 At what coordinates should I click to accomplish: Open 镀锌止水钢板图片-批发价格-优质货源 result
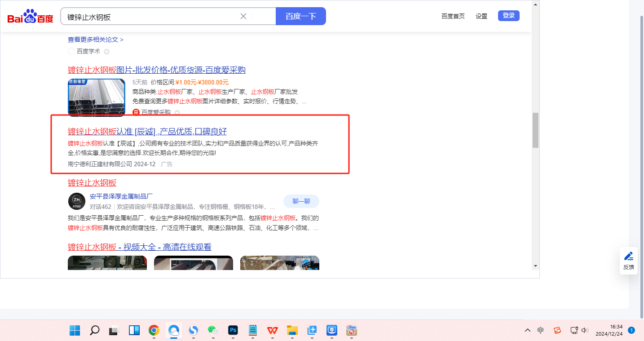157,70
